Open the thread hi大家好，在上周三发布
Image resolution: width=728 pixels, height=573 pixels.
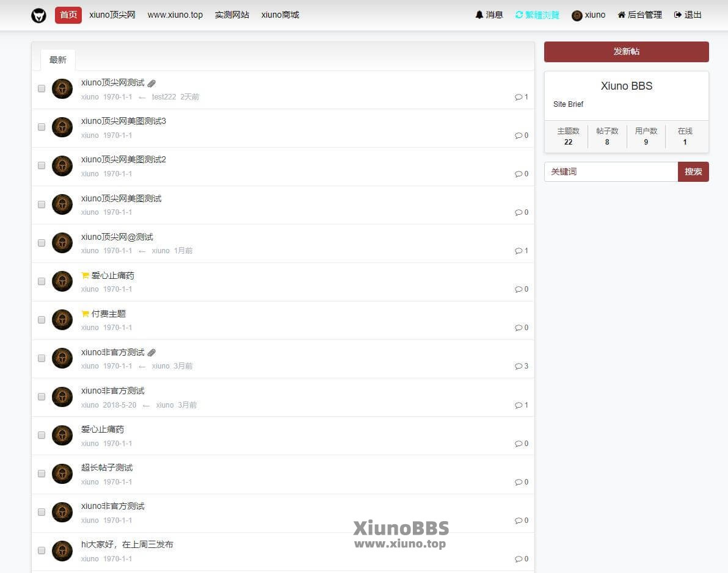click(127, 545)
